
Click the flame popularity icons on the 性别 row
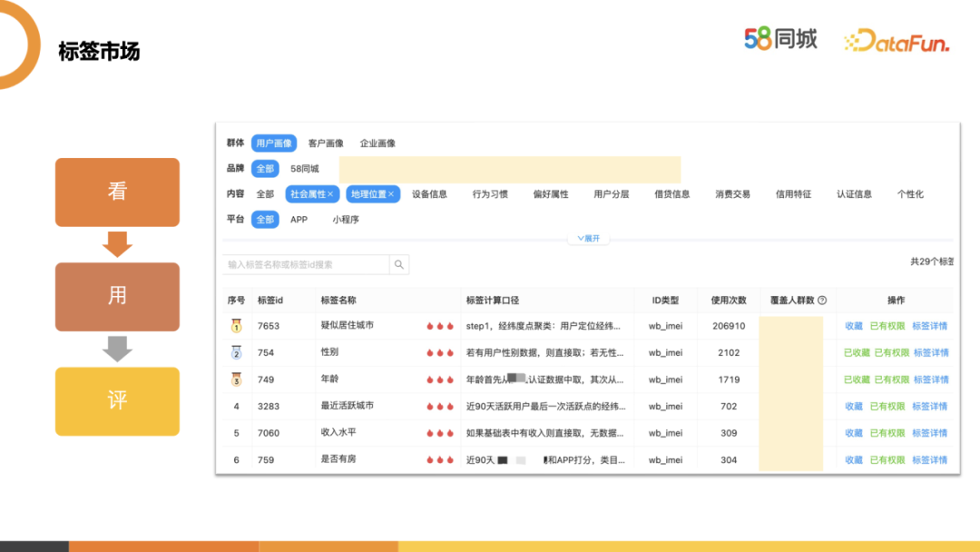pos(439,353)
